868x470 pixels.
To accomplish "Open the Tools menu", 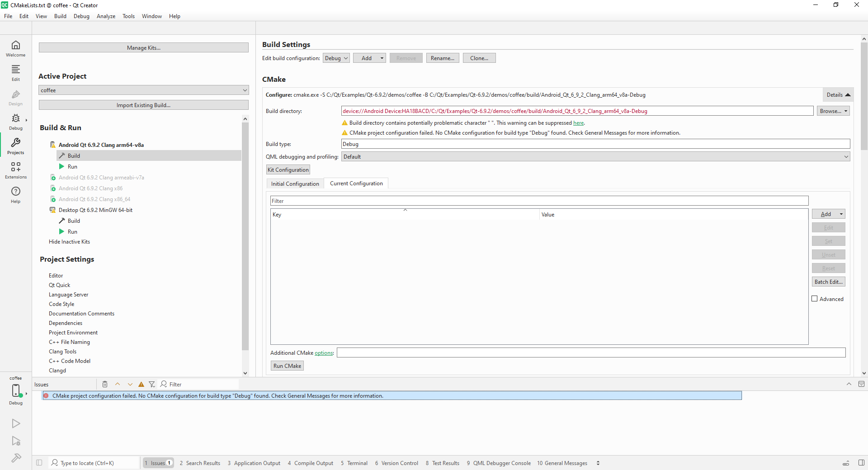I will [128, 16].
